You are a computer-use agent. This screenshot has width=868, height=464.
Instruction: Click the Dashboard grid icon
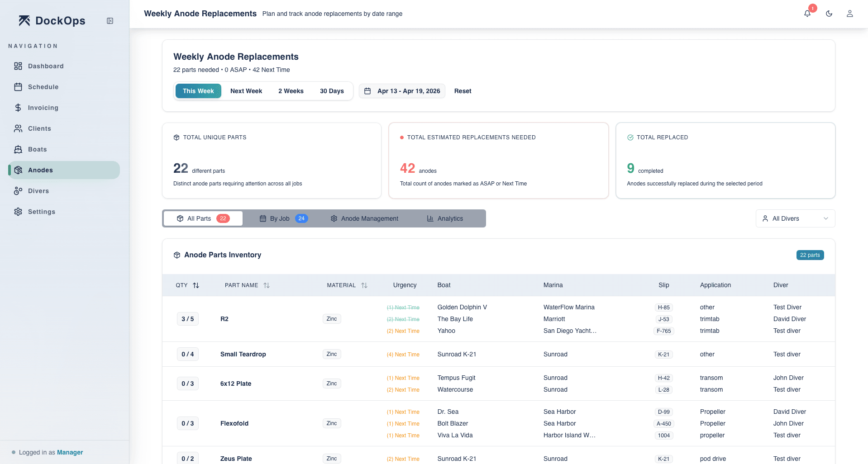pos(18,66)
